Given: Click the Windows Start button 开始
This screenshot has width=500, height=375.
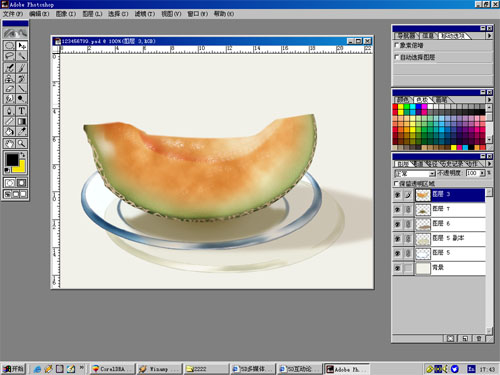Looking at the screenshot, I should tap(13, 369).
